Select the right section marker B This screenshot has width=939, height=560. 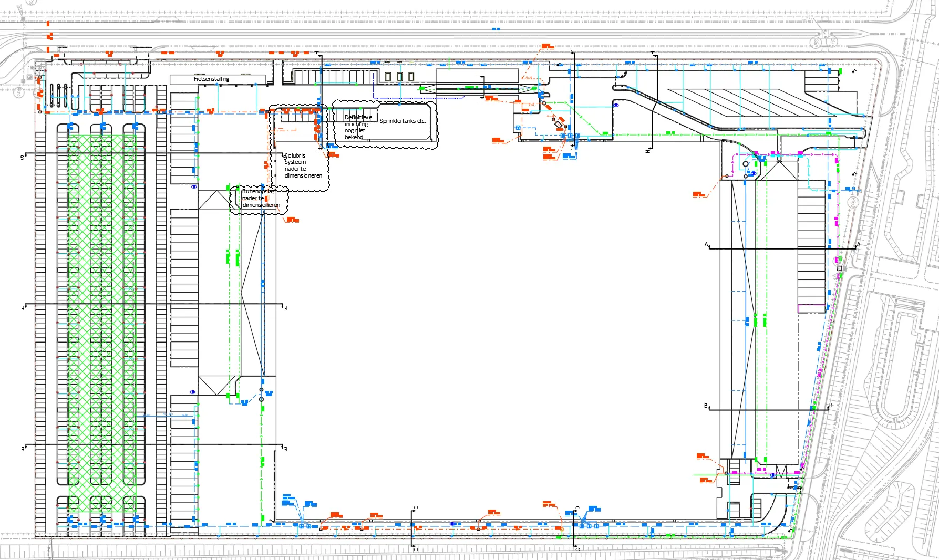[x=831, y=406]
